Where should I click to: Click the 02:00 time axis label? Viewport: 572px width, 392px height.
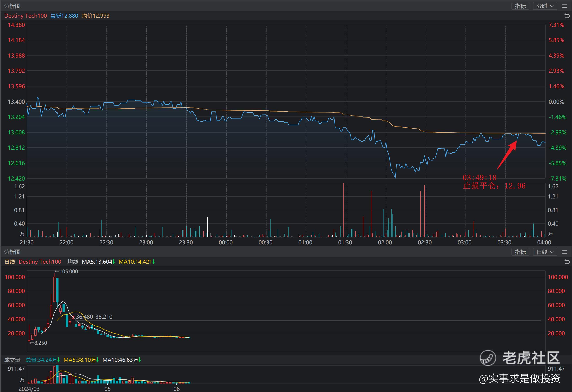pyautogui.click(x=385, y=242)
